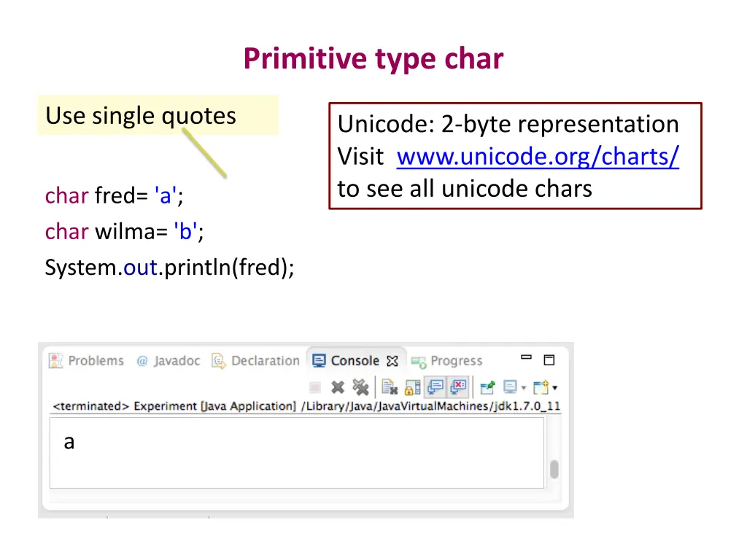The image size is (747, 560).
Task: Select the Declaration tab
Action: click(x=256, y=361)
